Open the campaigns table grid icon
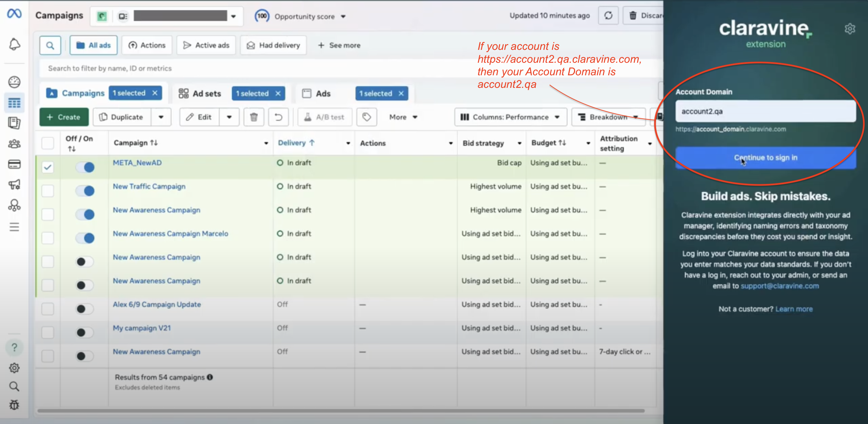Image resolution: width=868 pixels, height=424 pixels. pyautogui.click(x=14, y=103)
